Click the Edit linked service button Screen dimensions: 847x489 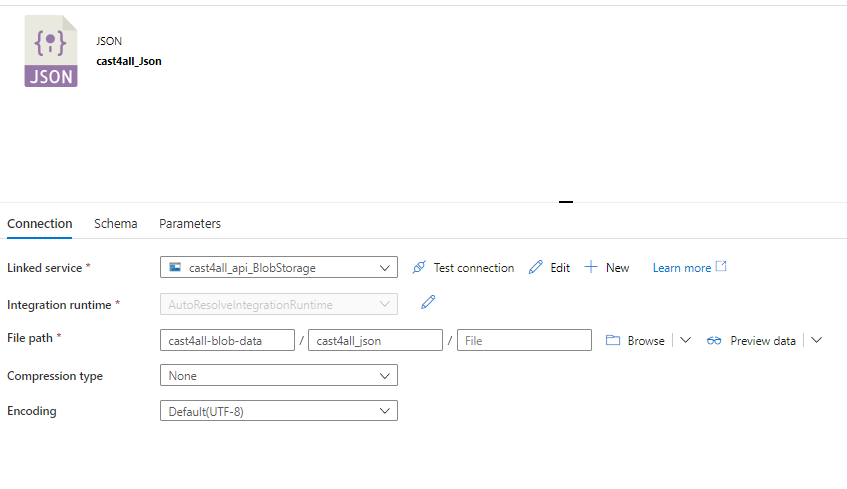click(549, 267)
